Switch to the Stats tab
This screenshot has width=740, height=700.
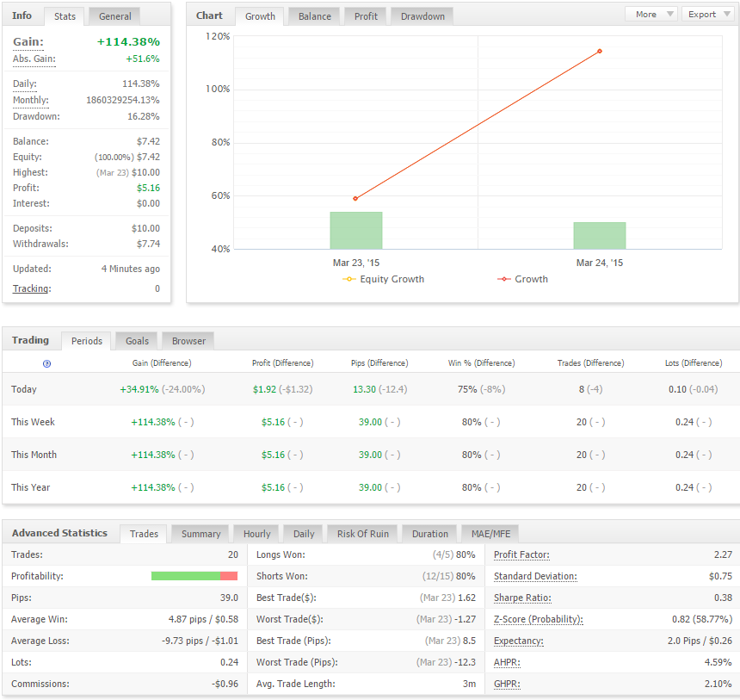[x=65, y=16]
